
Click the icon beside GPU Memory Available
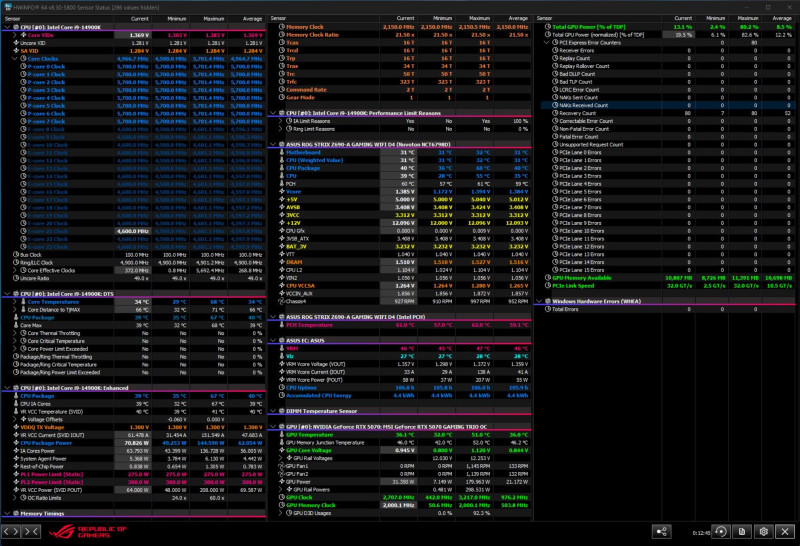click(548, 278)
